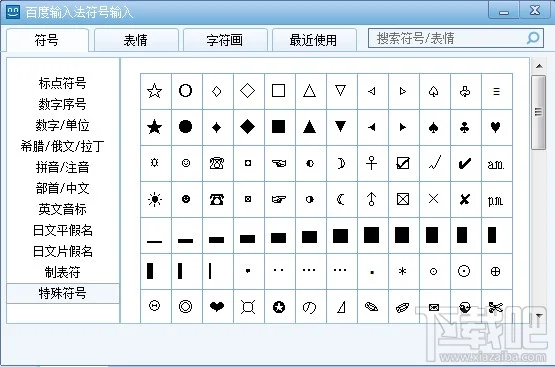Image resolution: width=555 pixels, height=367 pixels.
Task: Open the 表情 tab
Action: 136,40
